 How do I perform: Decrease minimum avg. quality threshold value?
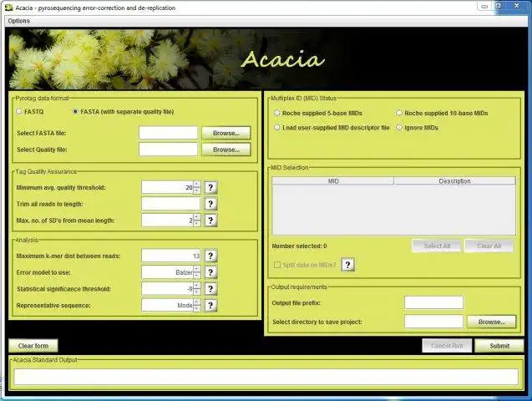coord(197,190)
